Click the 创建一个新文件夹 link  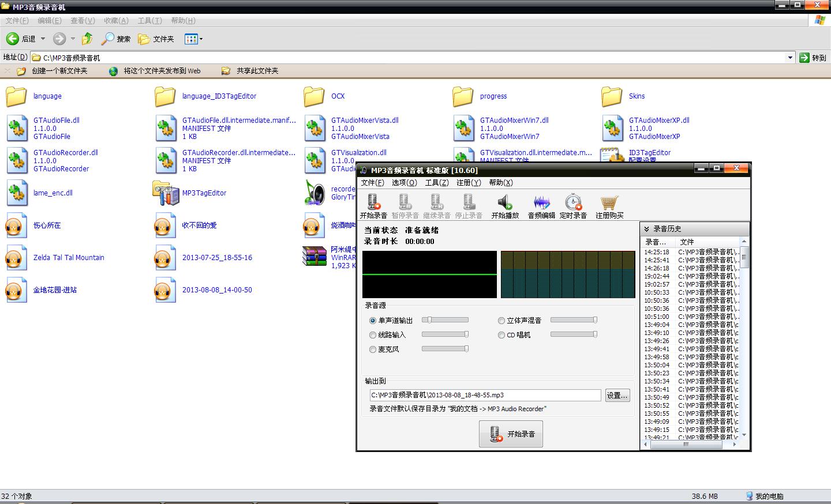(53, 71)
